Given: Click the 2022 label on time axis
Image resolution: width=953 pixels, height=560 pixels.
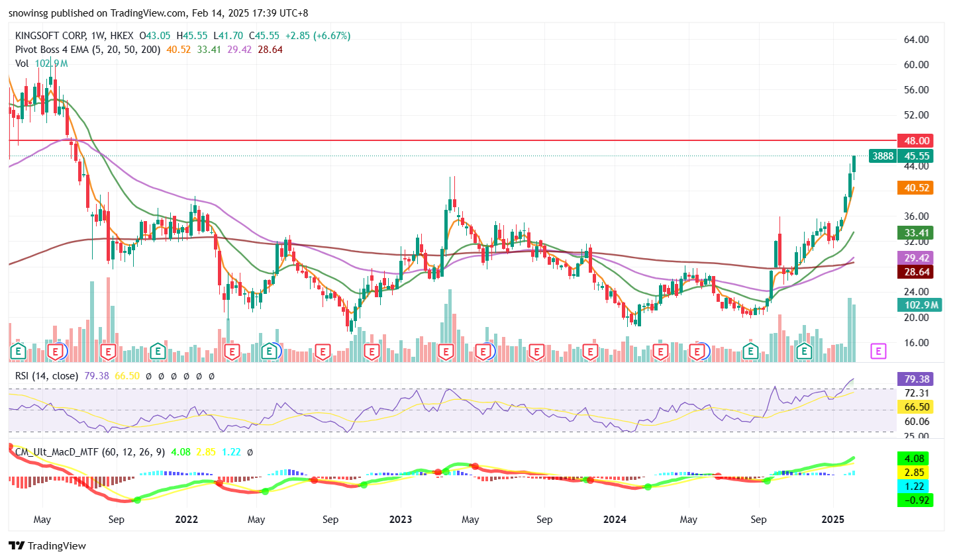Looking at the screenshot, I should (187, 520).
